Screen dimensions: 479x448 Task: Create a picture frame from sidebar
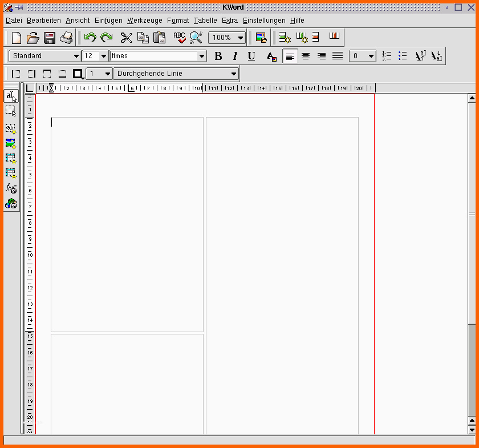[x=11, y=143]
